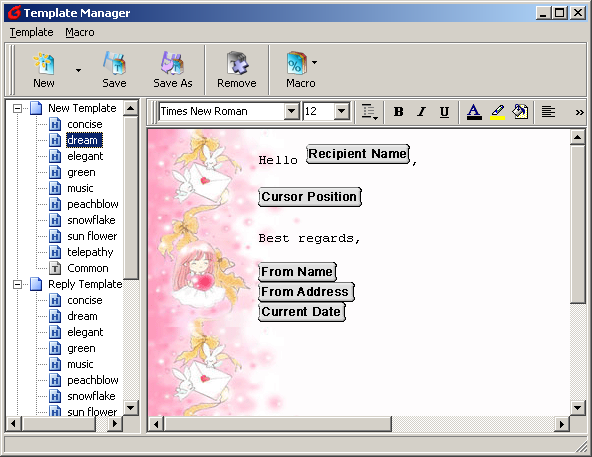
Task: Click the Current Date macro button
Action: coord(302,312)
